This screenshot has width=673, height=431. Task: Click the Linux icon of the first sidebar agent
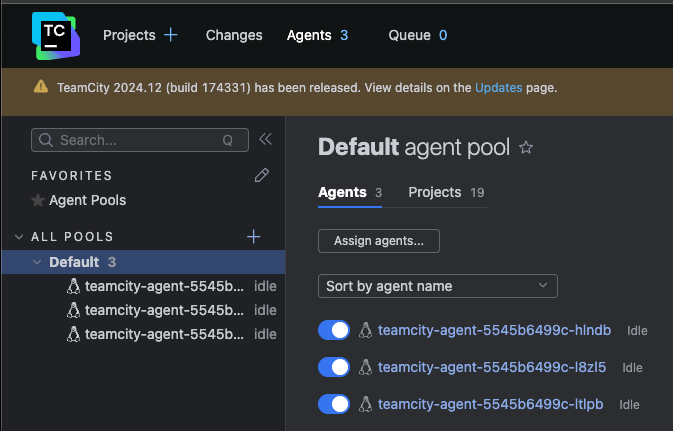pyautogui.click(x=73, y=286)
